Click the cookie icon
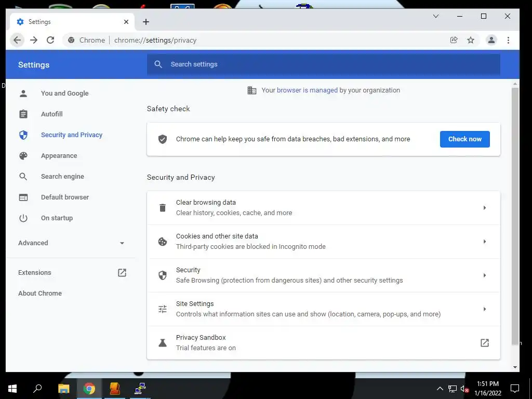 click(x=163, y=242)
